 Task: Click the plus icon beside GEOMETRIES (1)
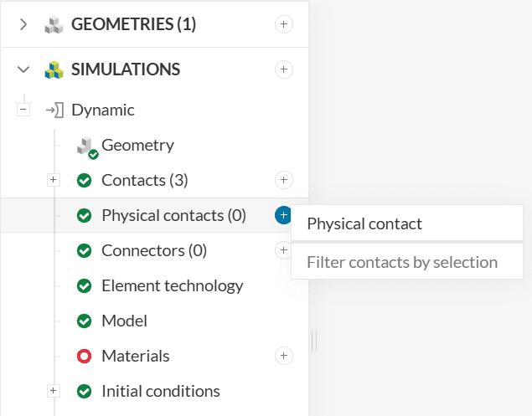tap(284, 24)
